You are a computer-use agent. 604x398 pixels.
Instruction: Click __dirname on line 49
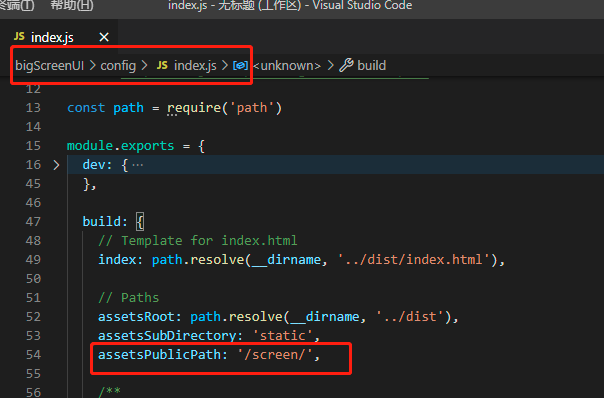tap(286, 260)
